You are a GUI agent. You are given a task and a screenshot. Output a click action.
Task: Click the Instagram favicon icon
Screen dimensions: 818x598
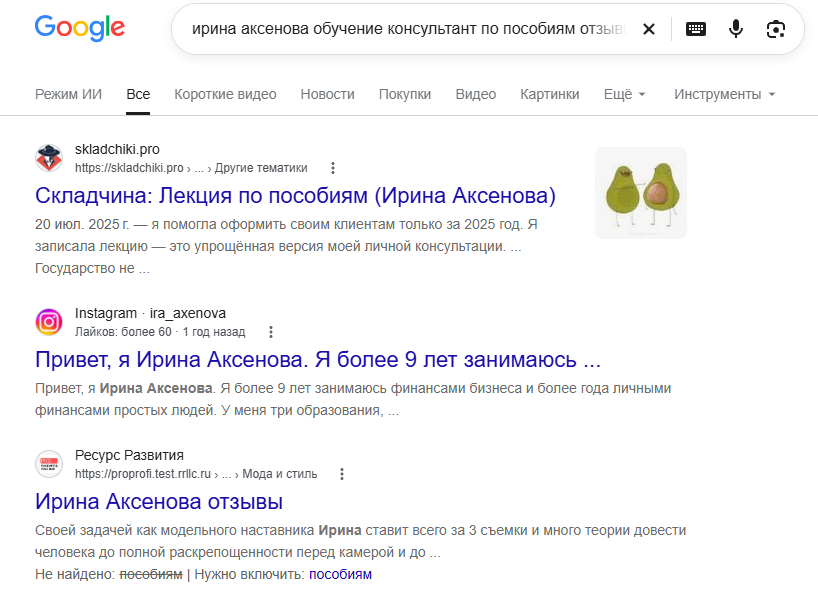pos(49,322)
